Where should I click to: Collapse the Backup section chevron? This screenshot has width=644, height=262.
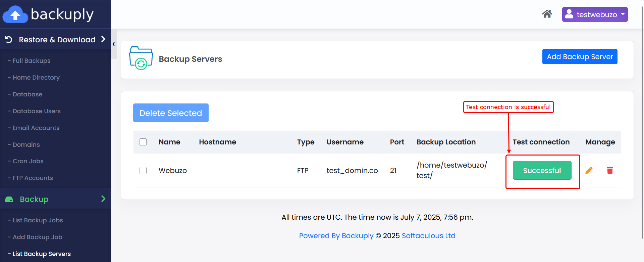(x=103, y=199)
